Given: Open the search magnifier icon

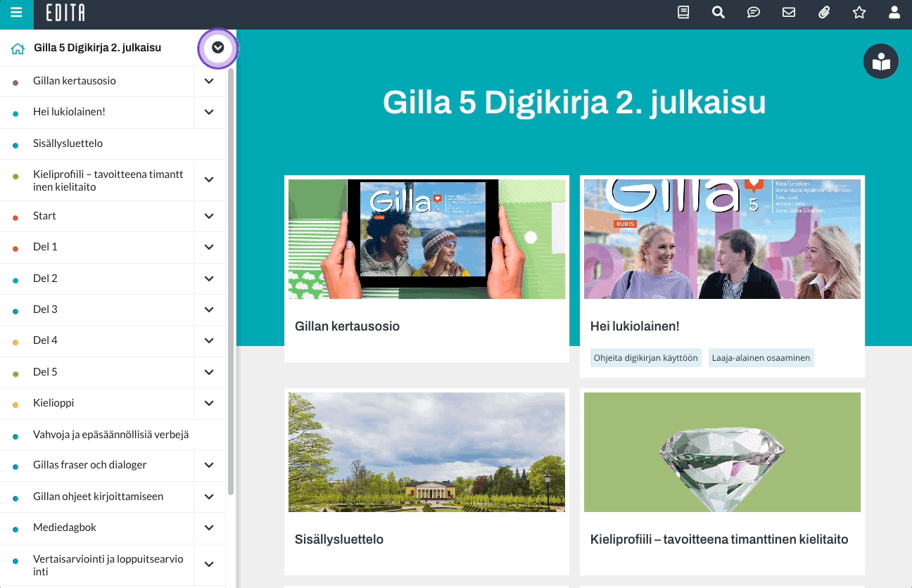Looking at the screenshot, I should pyautogui.click(x=718, y=12).
